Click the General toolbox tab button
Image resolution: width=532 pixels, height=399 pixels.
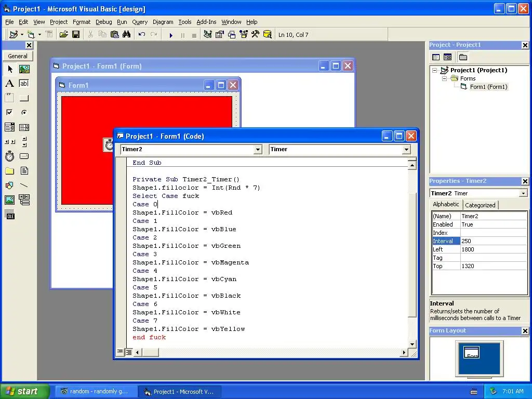click(x=18, y=56)
